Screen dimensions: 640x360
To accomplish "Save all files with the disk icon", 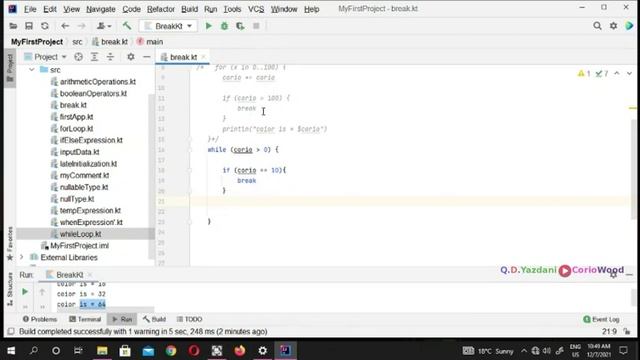I will pyautogui.click(x=29, y=26).
